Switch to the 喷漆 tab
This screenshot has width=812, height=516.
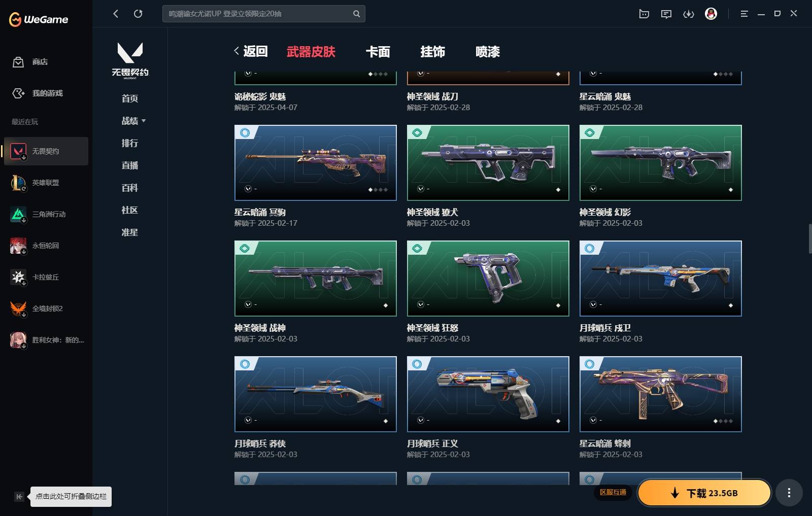pos(488,52)
